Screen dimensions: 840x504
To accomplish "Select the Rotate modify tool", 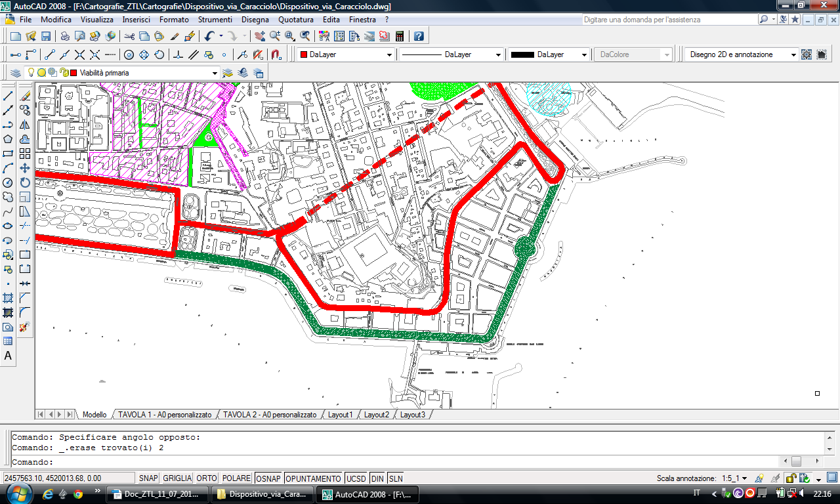I will click(x=25, y=182).
